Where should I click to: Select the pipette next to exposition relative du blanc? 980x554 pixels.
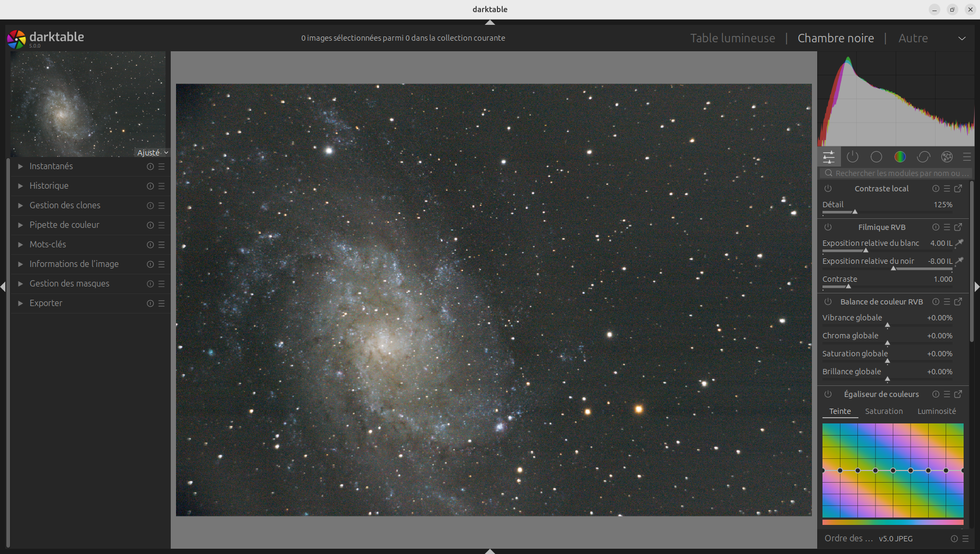click(959, 243)
